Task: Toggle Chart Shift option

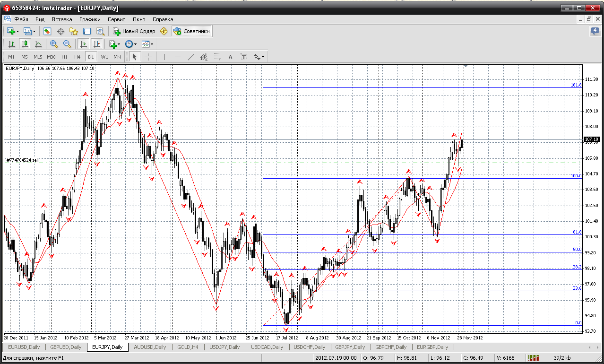Action: [x=97, y=44]
